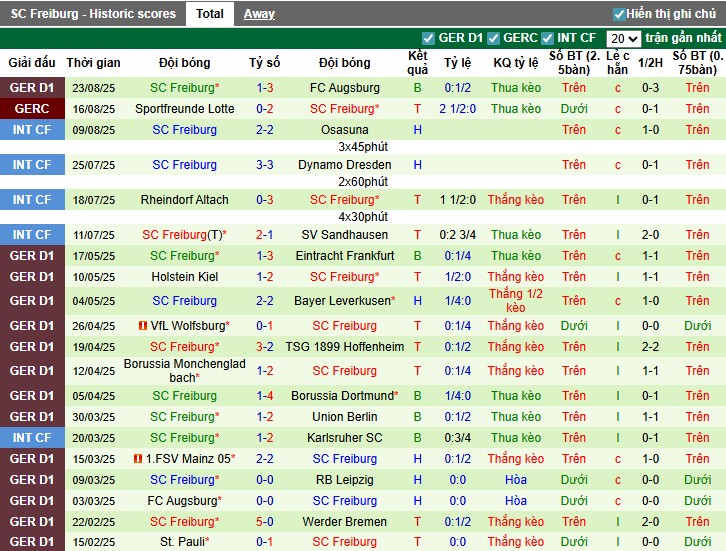This screenshot has width=726, height=551.
Task: Open Bayer Leverkusen team page
Action: tap(344, 301)
